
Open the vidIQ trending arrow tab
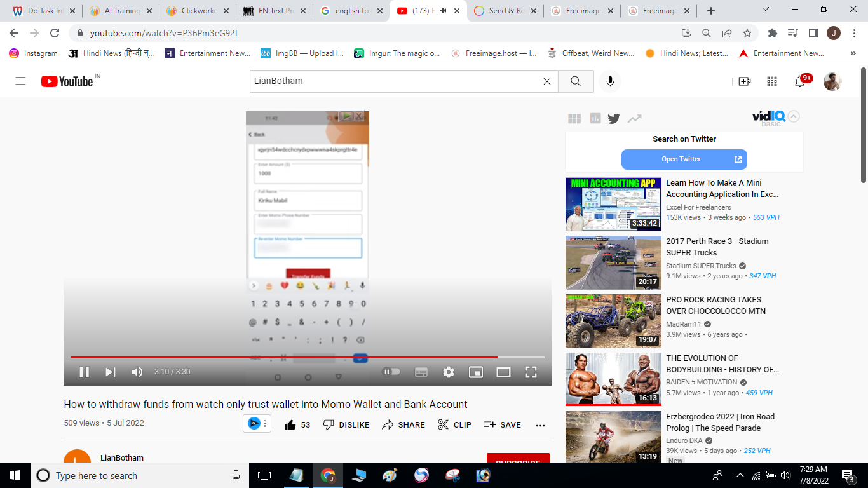pyautogui.click(x=634, y=118)
